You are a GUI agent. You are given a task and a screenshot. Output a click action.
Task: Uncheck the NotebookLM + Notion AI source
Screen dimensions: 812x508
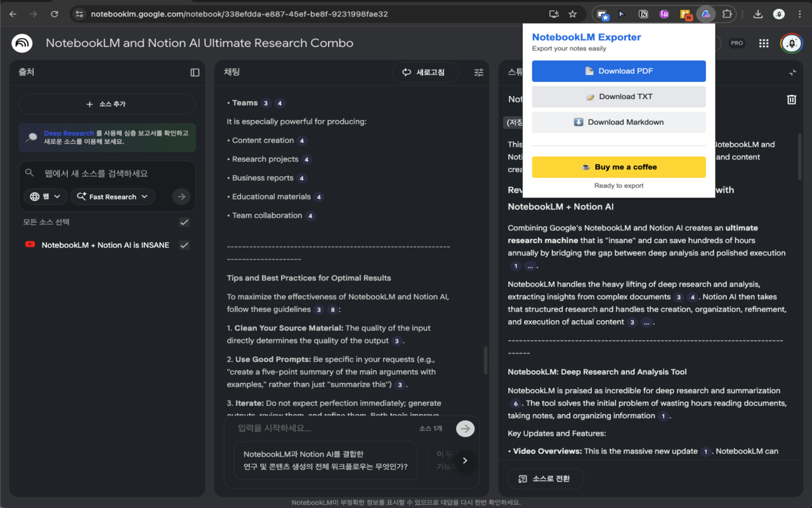click(184, 244)
